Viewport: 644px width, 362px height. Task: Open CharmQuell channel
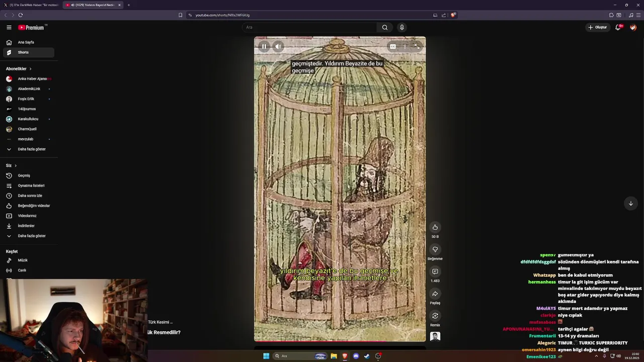point(29,129)
